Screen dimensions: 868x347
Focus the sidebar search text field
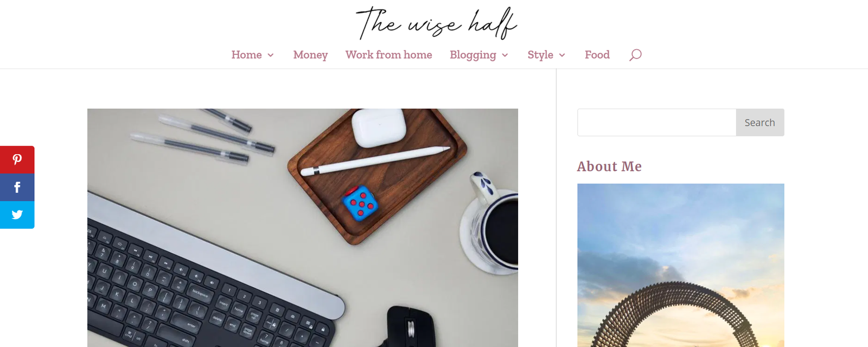656,122
